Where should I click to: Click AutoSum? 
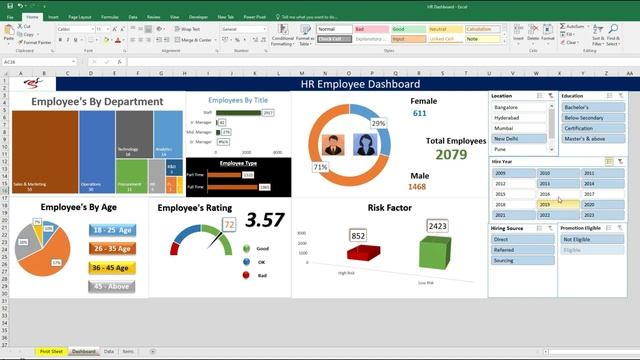pyautogui.click(x=572, y=26)
